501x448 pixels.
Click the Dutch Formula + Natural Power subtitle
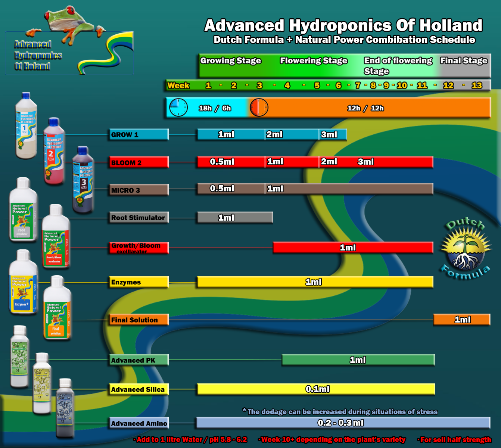tap(344, 40)
